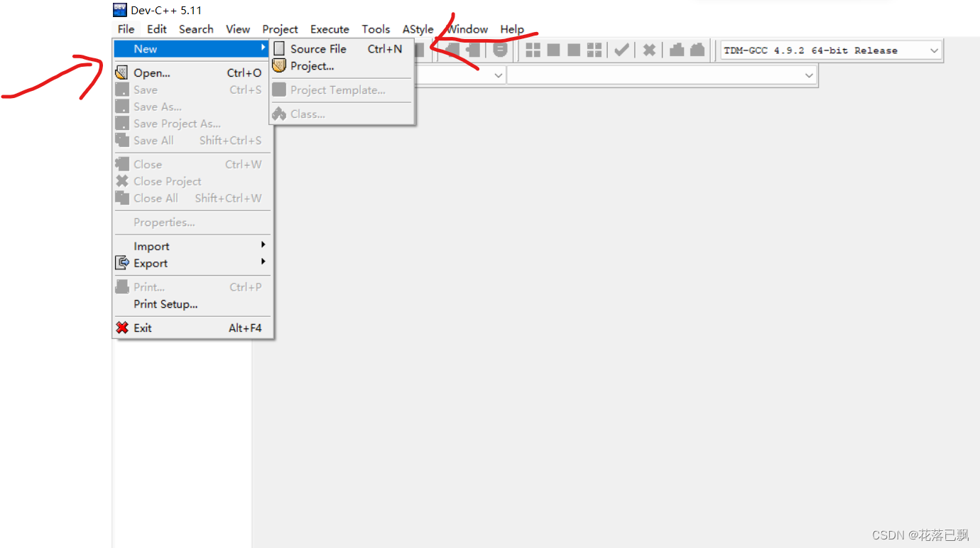
Task: Click the greyed-out Save Project As... entry
Action: (x=192, y=124)
